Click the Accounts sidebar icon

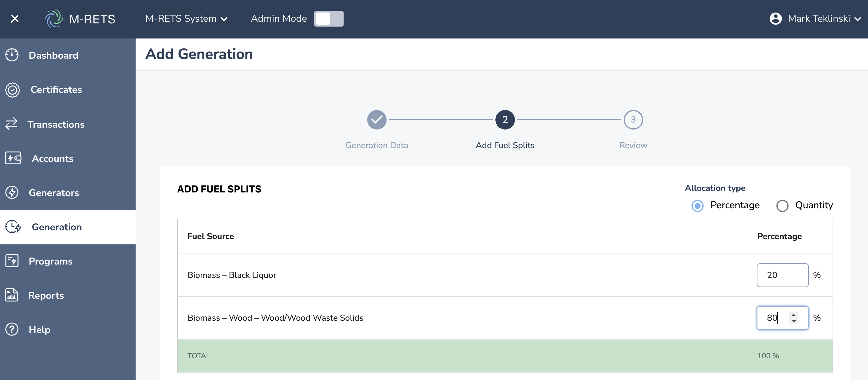(x=13, y=158)
